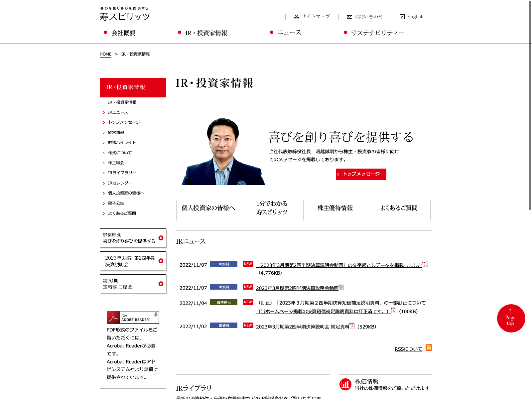Open 経営理念 sidebar banner arrow
532x399 pixels.
161,238
